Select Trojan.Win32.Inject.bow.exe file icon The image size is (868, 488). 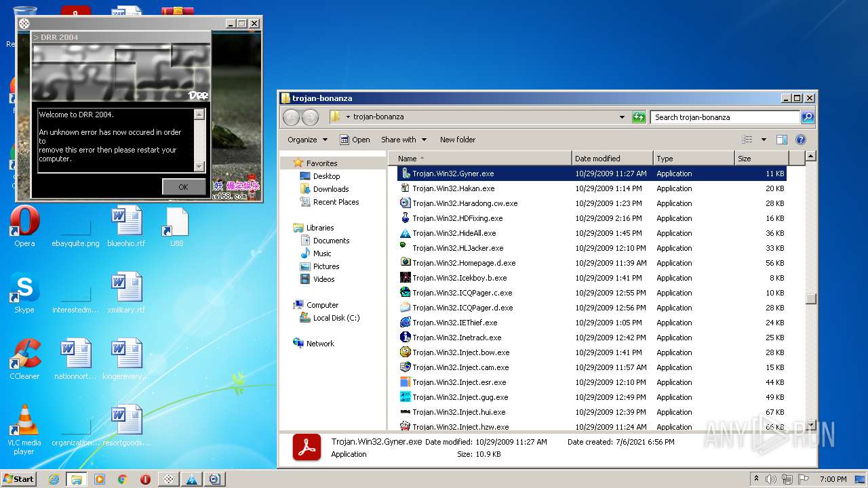click(x=406, y=352)
